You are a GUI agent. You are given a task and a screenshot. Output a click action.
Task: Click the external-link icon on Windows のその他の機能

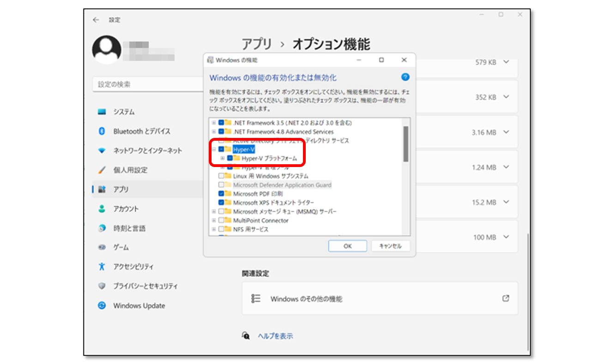tap(506, 298)
